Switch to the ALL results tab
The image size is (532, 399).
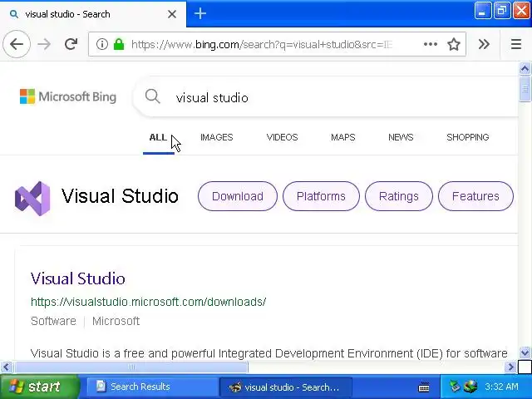(x=158, y=137)
